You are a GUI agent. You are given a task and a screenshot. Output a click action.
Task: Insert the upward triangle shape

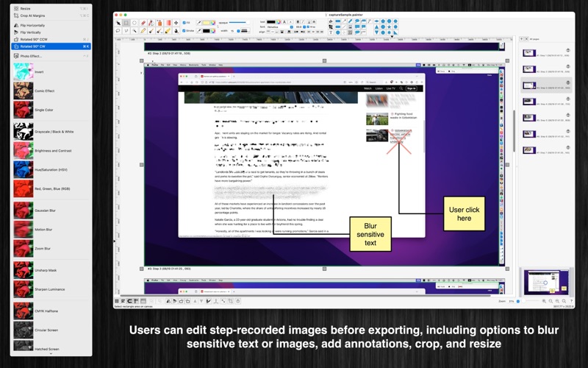tap(376, 27)
